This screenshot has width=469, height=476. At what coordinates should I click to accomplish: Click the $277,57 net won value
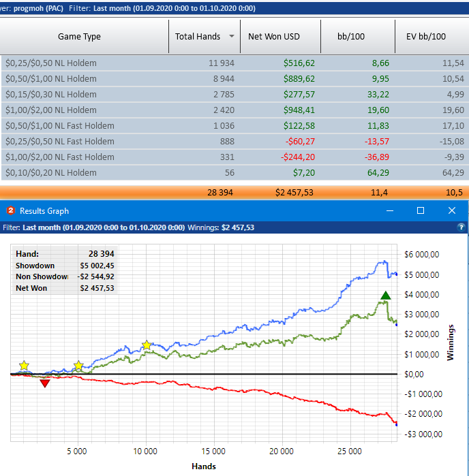pyautogui.click(x=299, y=95)
